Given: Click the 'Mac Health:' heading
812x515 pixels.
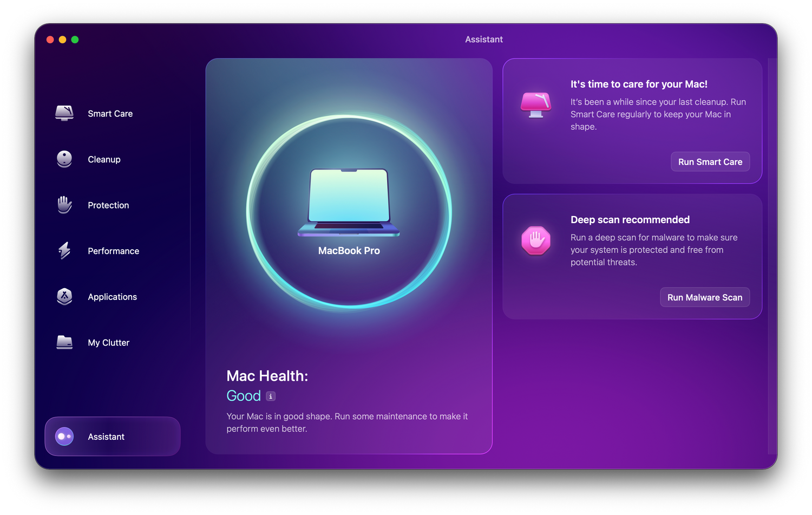Looking at the screenshot, I should (x=267, y=376).
